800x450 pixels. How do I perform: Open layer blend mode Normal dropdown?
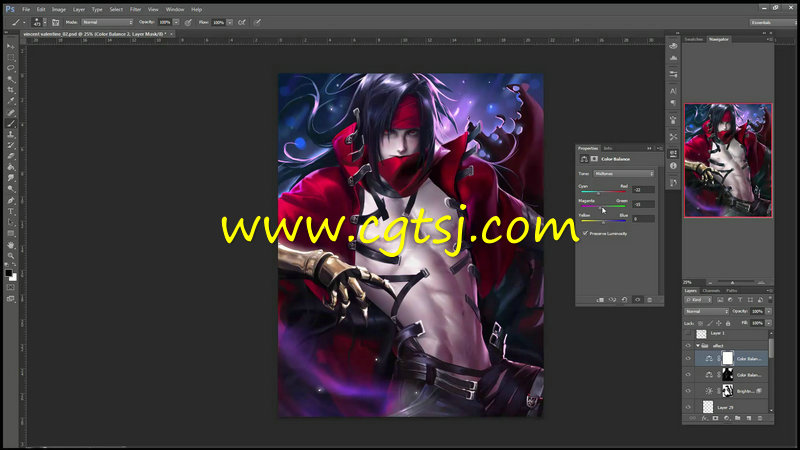click(x=706, y=311)
